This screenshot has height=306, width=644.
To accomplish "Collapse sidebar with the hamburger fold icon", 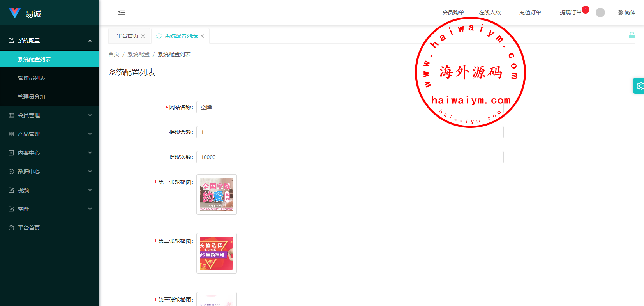I will pyautogui.click(x=122, y=12).
